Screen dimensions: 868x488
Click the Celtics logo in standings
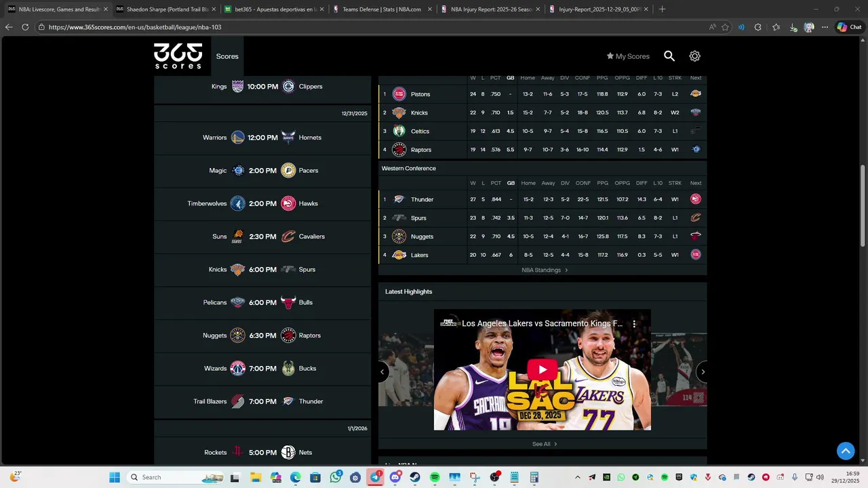pos(399,131)
